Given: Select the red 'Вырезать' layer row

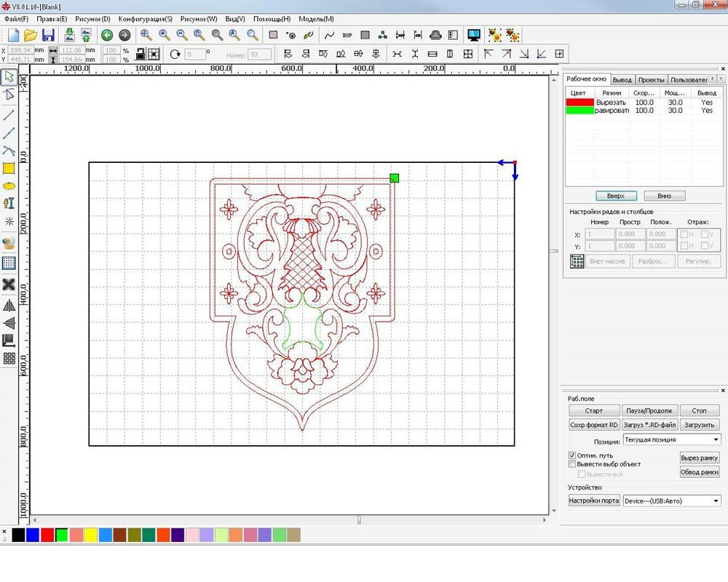Looking at the screenshot, I should tap(644, 102).
